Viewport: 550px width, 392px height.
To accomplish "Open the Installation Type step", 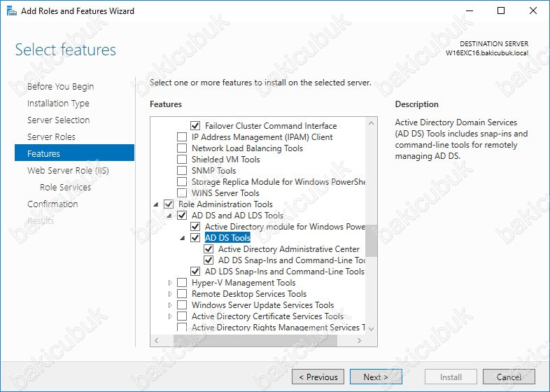I will [58, 103].
